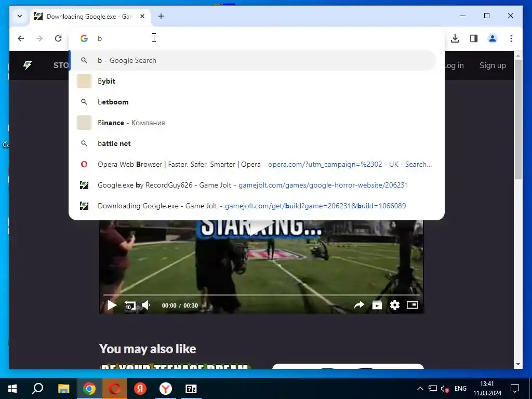Open the Chrome downloads icon
The width and height of the screenshot is (532, 399).
click(455, 38)
